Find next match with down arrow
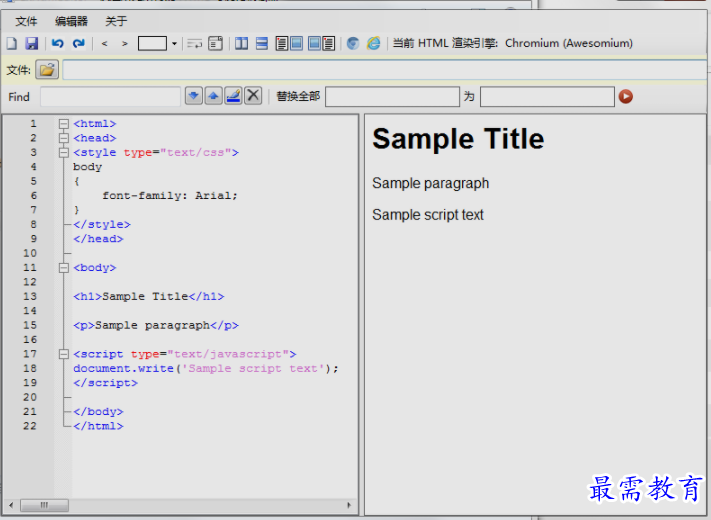The width and height of the screenshot is (711, 520). 194,96
